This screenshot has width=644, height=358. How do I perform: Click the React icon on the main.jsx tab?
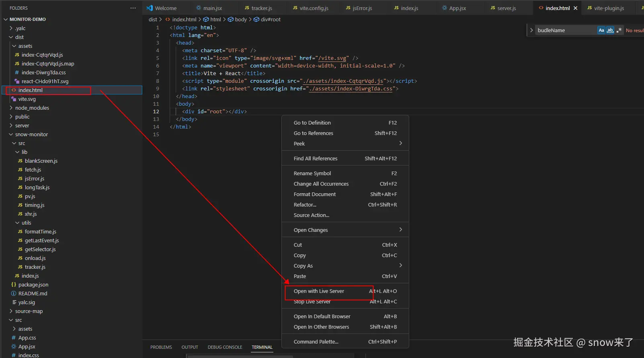point(199,8)
